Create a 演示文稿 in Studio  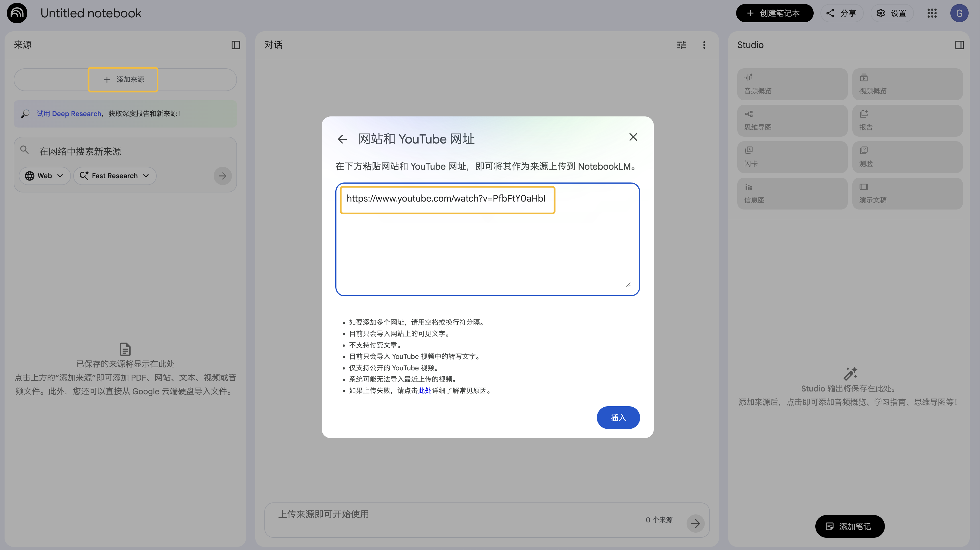click(908, 193)
